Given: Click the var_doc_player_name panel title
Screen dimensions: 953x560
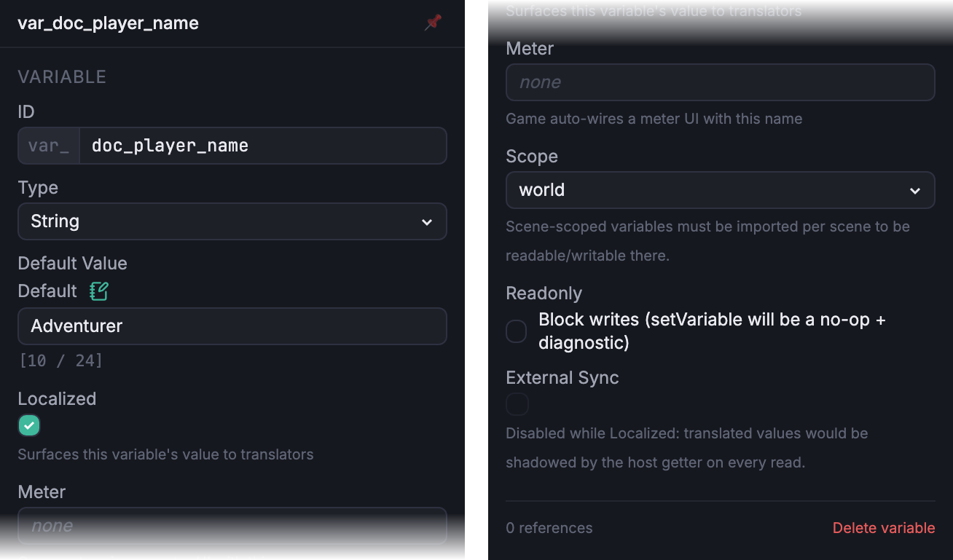Looking at the screenshot, I should [x=108, y=23].
